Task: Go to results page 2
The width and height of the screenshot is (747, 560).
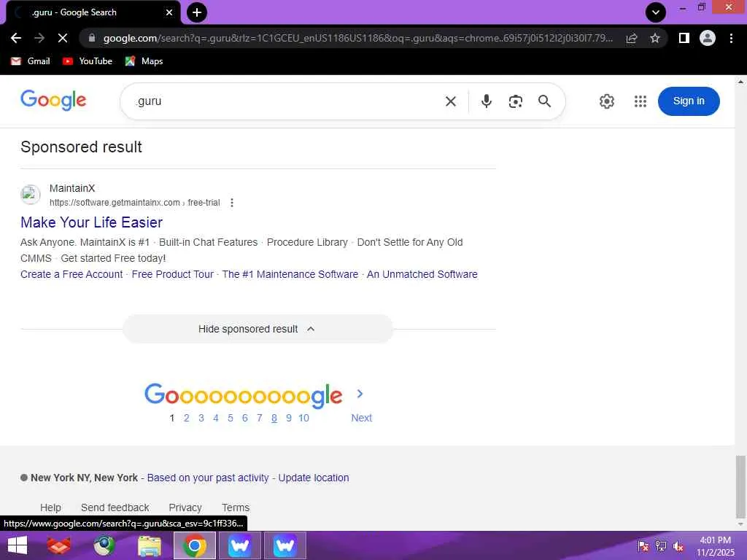Action: pos(186,418)
